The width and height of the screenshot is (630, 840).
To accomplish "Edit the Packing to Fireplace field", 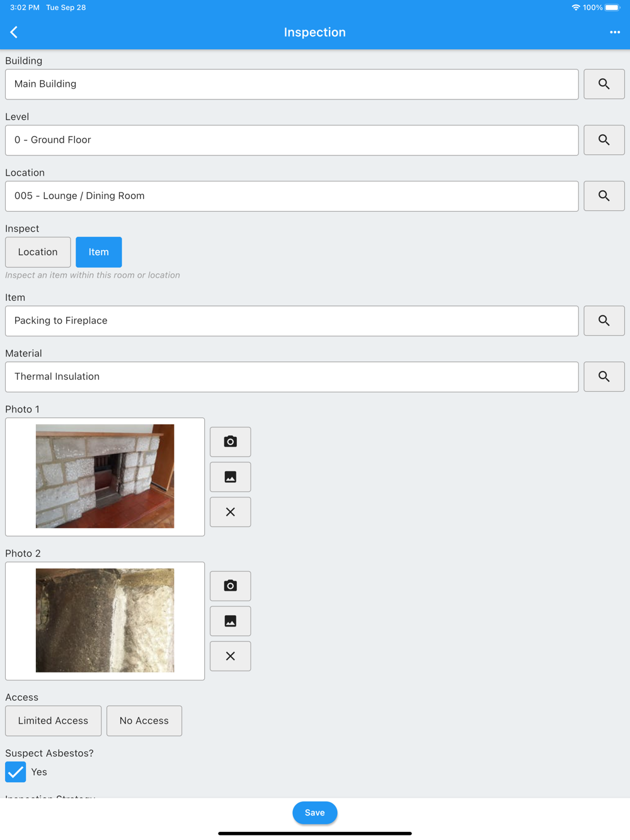I will 292,321.
